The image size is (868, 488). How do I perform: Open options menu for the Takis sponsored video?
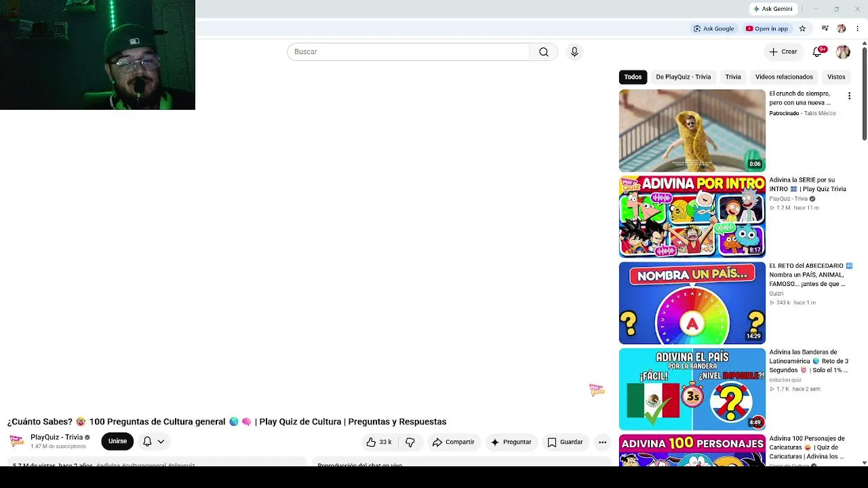click(849, 96)
